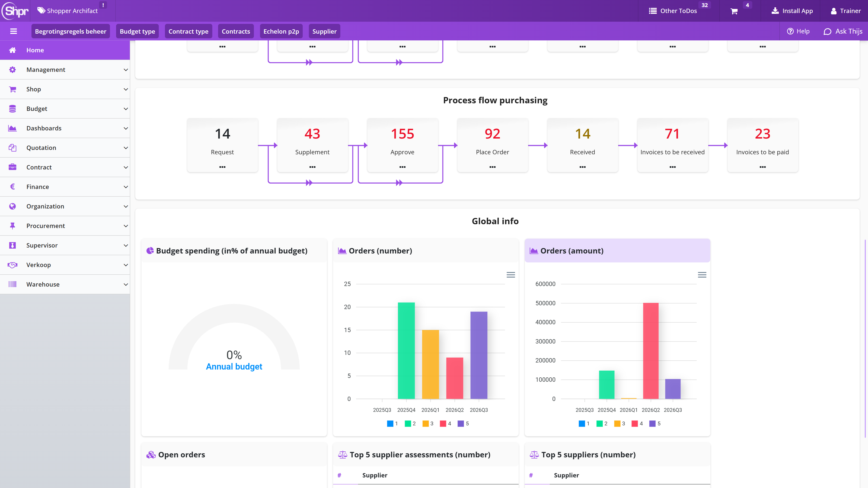Open the Contract type tab
The image size is (868, 488).
pyautogui.click(x=188, y=31)
